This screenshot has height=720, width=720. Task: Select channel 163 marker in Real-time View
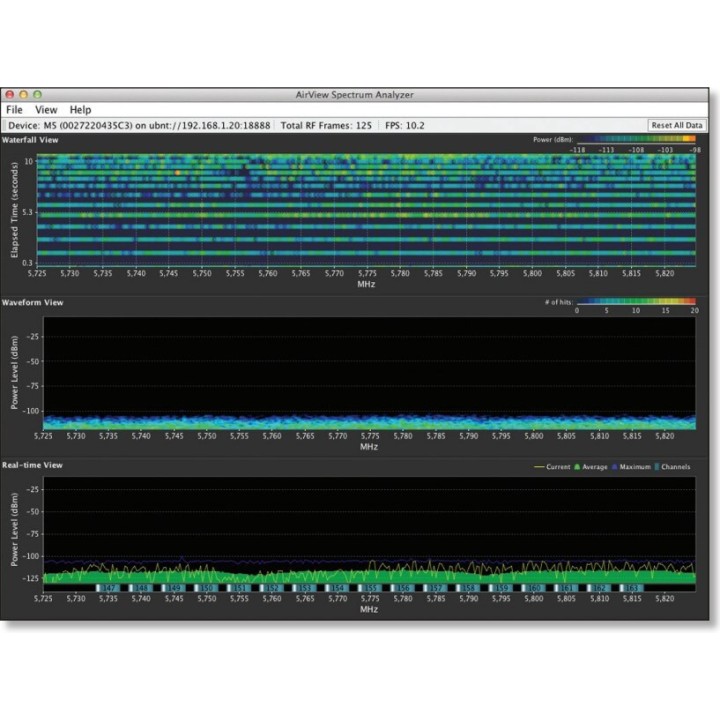[x=631, y=588]
